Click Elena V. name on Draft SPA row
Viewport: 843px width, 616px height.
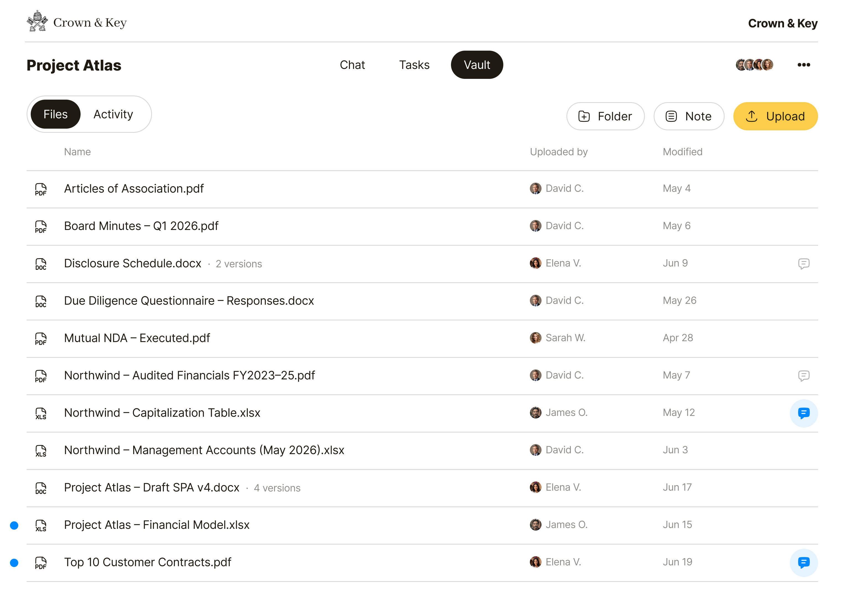pyautogui.click(x=563, y=487)
